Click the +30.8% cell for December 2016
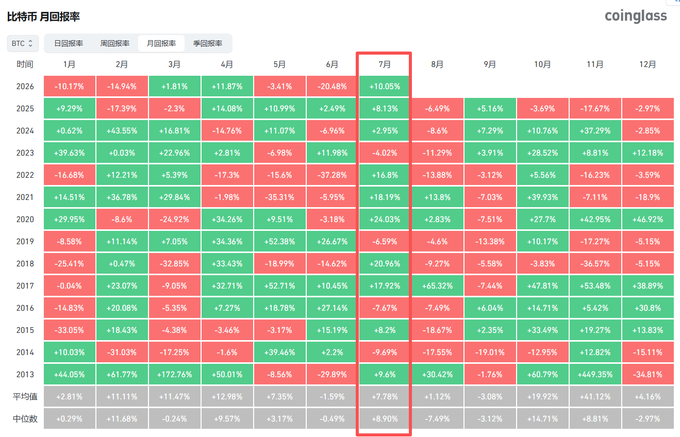Viewport: 680px width, 437px height. 647,308
